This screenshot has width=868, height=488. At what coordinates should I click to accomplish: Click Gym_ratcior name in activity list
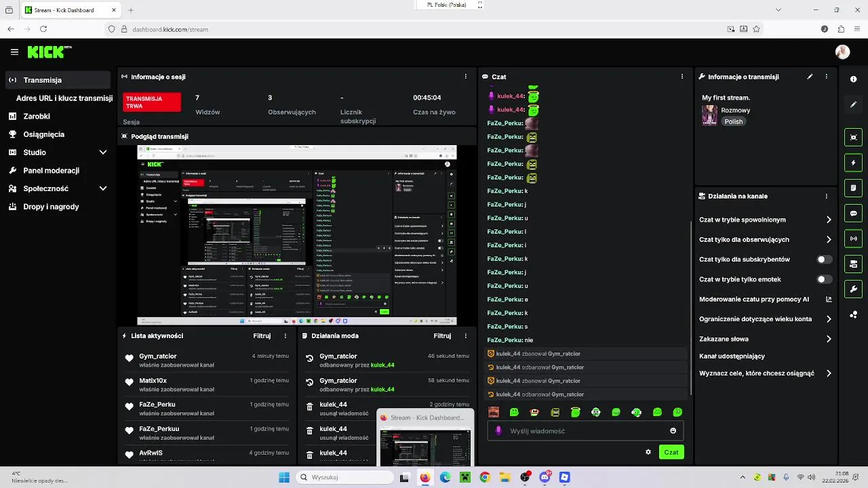point(158,356)
